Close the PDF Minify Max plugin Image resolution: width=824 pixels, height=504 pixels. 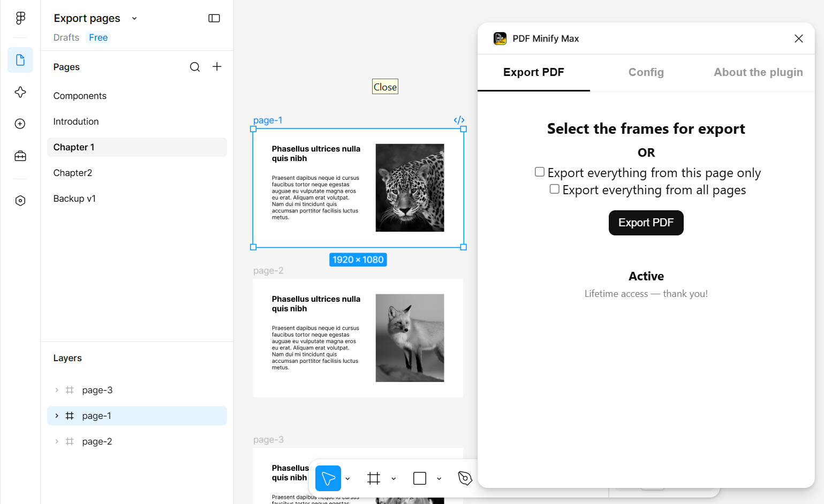pyautogui.click(x=799, y=39)
